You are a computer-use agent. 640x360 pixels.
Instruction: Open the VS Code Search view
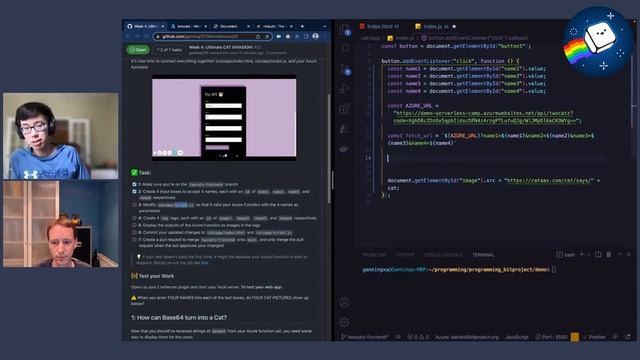coord(344,49)
